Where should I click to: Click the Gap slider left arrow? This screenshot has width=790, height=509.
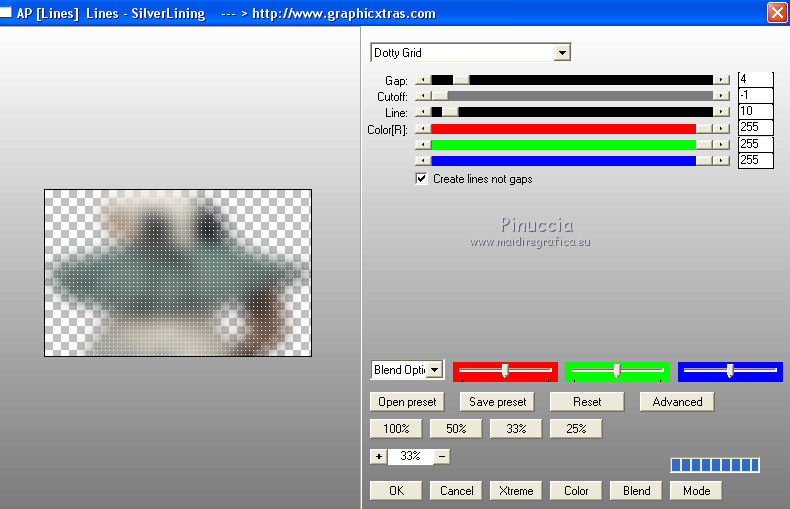pyautogui.click(x=423, y=80)
